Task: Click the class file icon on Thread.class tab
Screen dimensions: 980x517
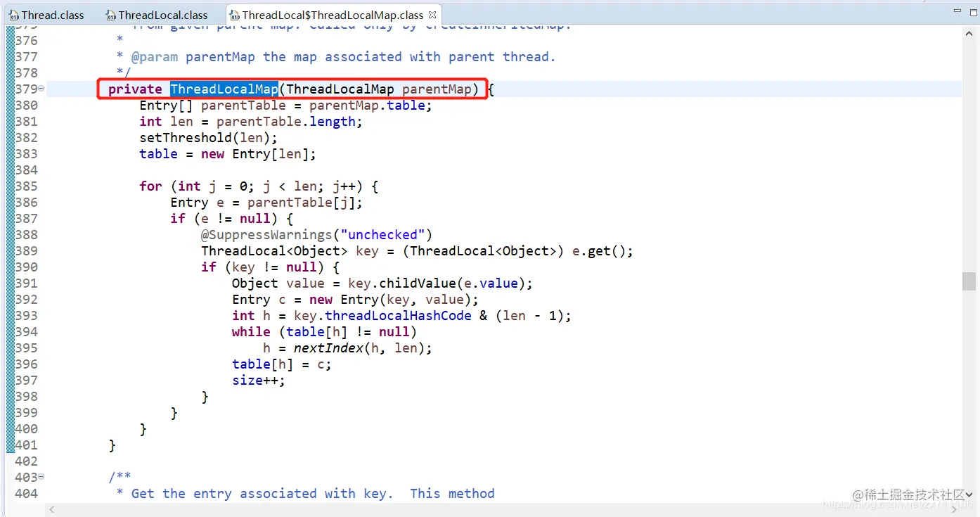Action: click(x=14, y=15)
